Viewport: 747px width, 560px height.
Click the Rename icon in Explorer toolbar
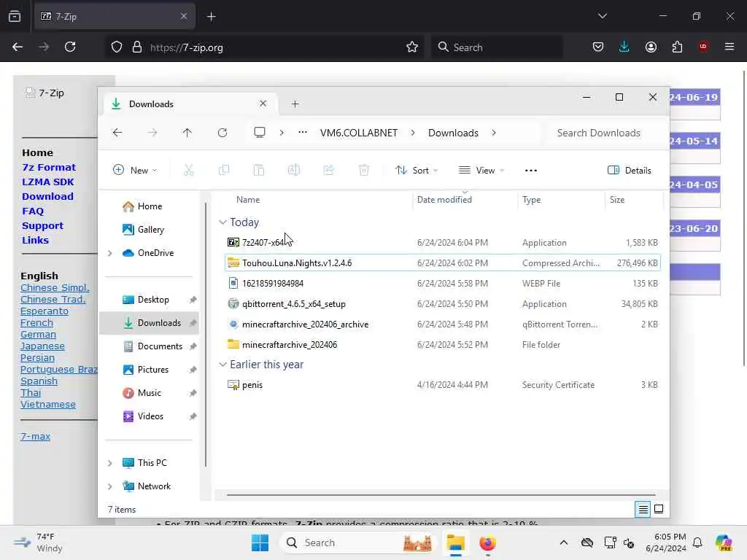click(x=294, y=170)
